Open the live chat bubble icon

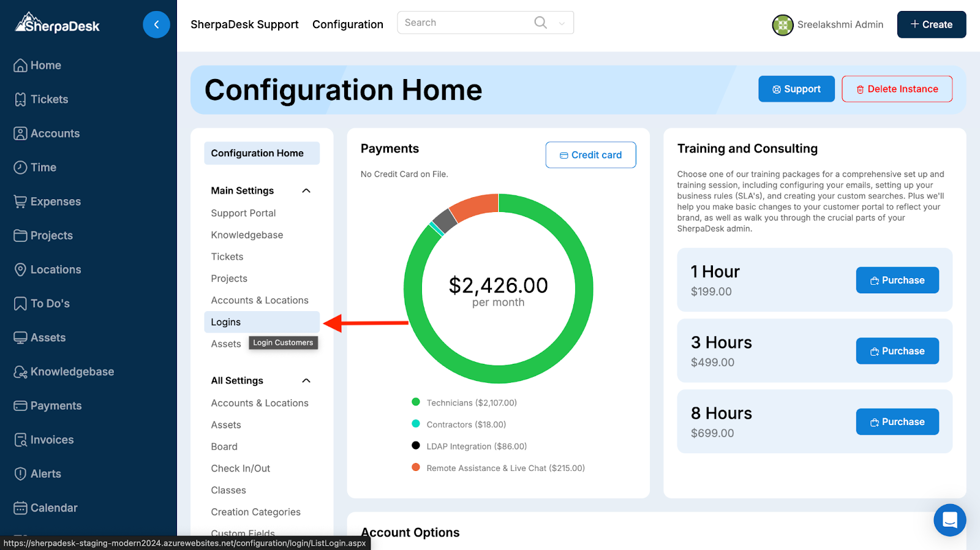(x=949, y=520)
